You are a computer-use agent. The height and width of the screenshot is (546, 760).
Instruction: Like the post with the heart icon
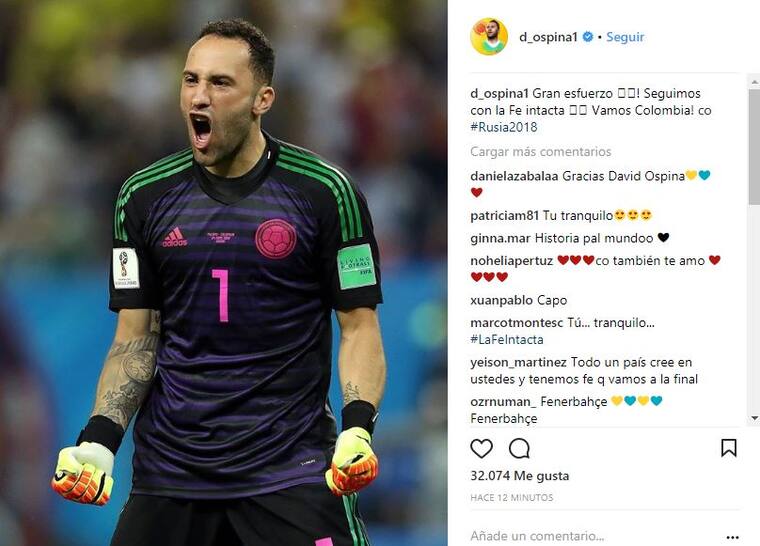tap(481, 449)
